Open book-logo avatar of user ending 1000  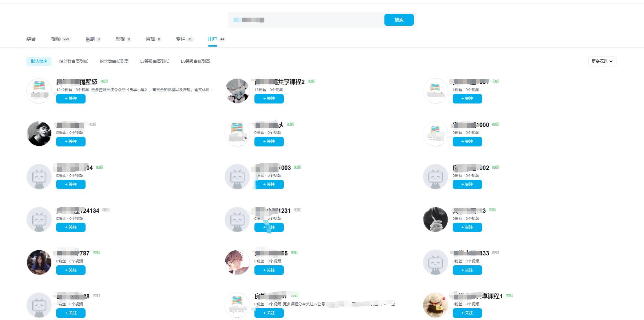point(435,134)
